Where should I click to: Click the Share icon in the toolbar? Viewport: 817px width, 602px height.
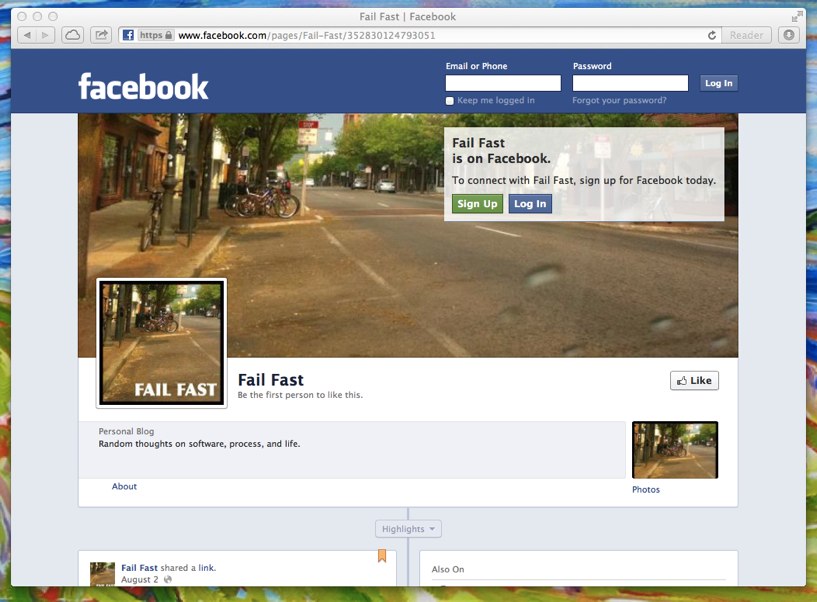pyautogui.click(x=101, y=35)
